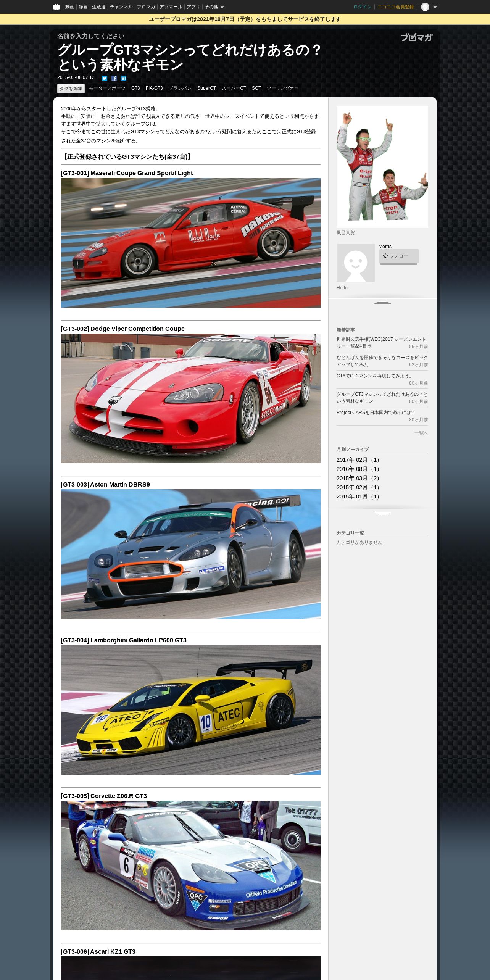
Task: Open the article title link
Action: [x=190, y=57]
